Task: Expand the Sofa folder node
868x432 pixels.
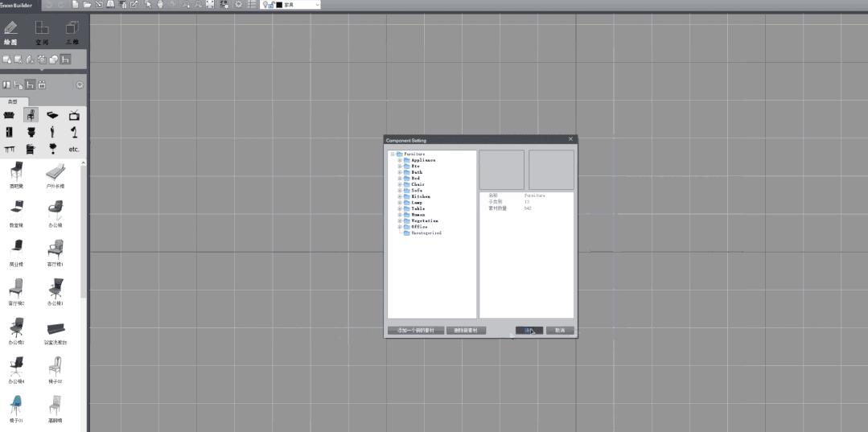Action: 400,191
